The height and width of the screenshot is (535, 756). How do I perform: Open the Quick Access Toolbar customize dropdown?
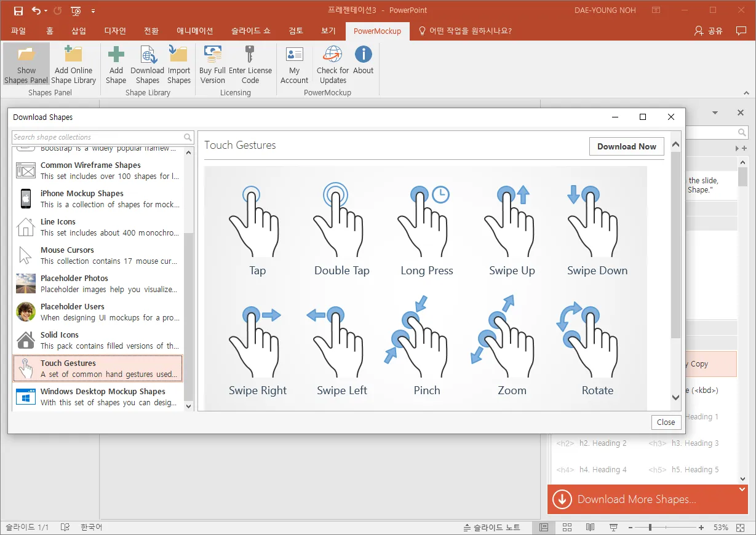(93, 10)
